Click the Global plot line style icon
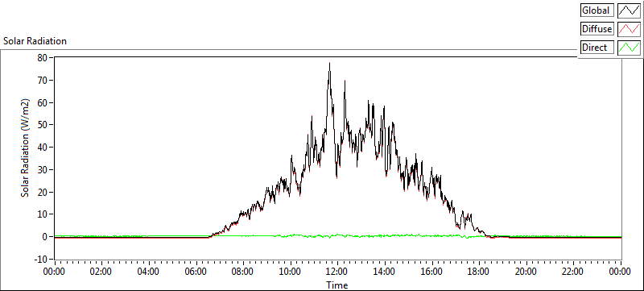Image resolution: width=644 pixels, height=291 pixels. (629, 10)
